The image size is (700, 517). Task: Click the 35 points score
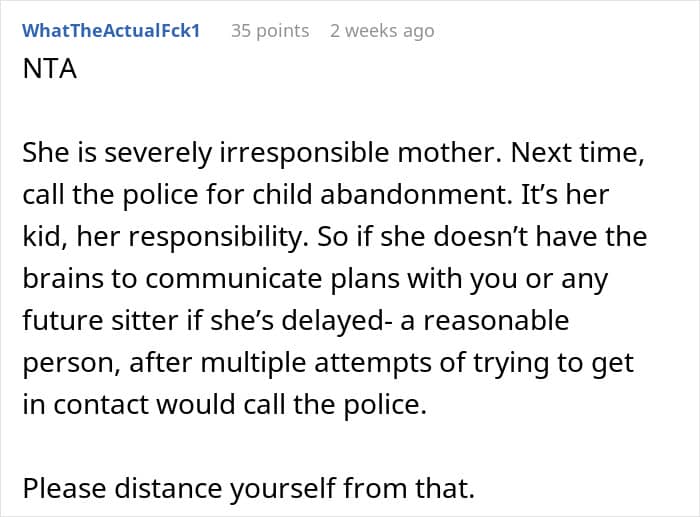coord(270,31)
